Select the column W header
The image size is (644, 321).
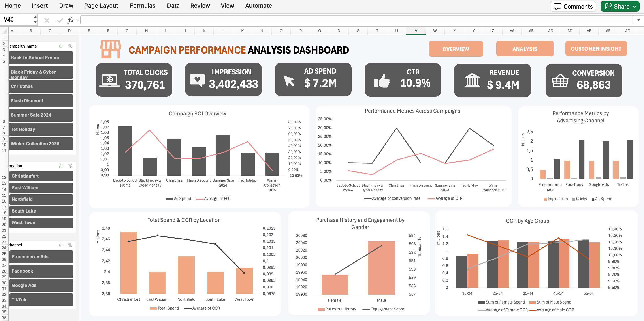[435, 31]
